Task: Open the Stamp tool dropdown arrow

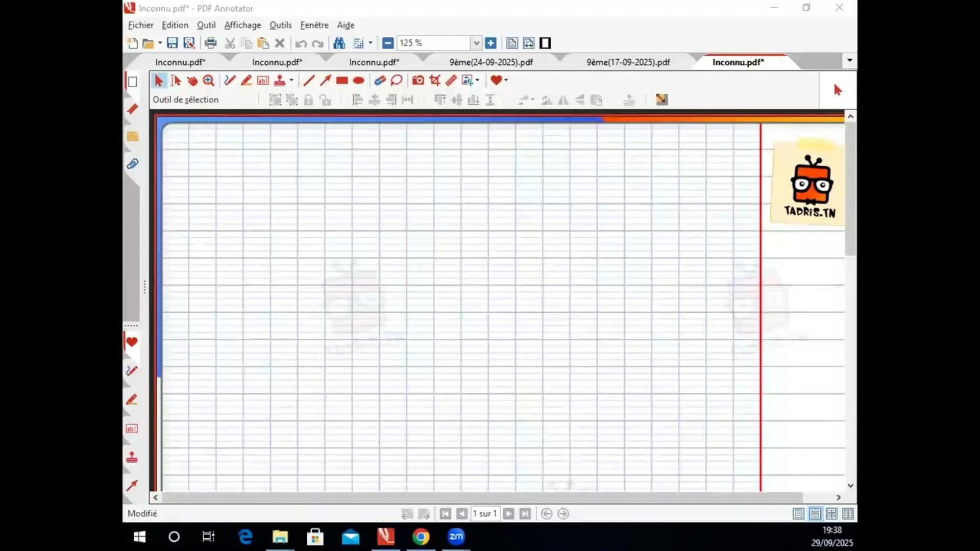Action: [x=291, y=80]
